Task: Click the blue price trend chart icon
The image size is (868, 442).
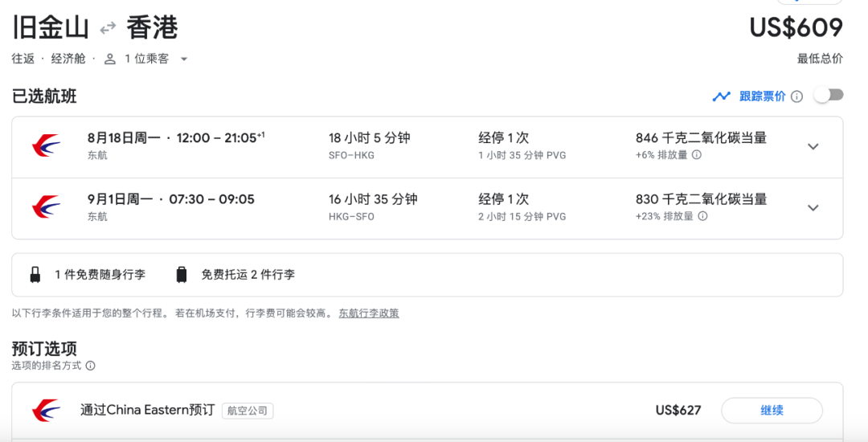Action: click(x=722, y=96)
